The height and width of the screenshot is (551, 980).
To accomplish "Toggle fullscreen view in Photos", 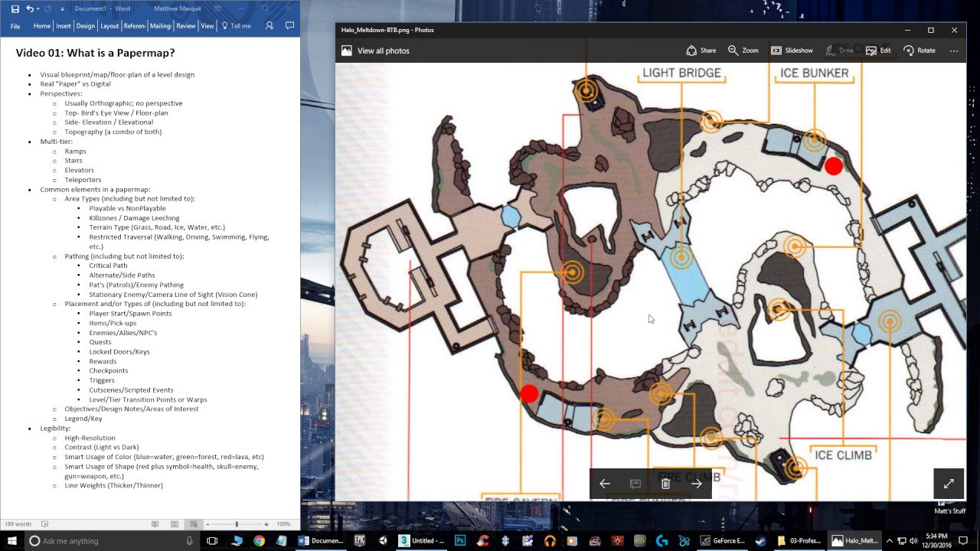I will point(949,484).
